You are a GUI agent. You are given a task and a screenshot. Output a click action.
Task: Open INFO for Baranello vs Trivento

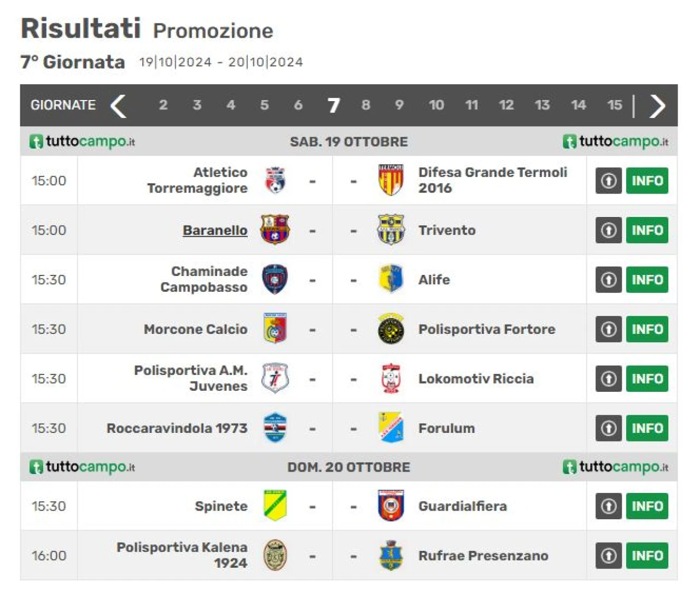(x=647, y=230)
